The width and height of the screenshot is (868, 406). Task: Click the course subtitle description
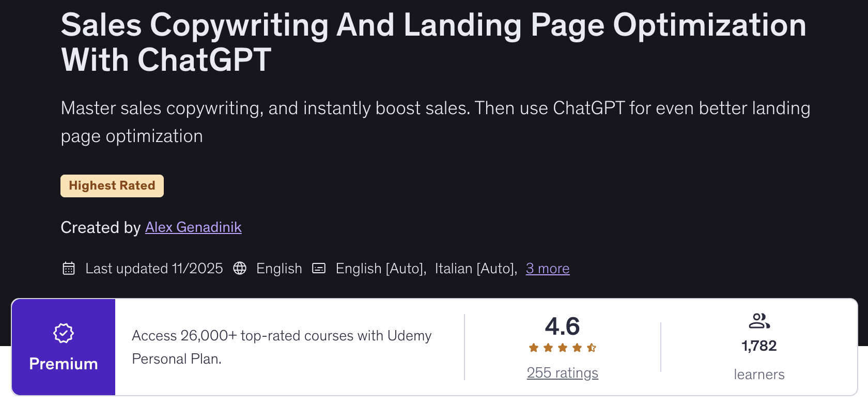click(x=435, y=122)
